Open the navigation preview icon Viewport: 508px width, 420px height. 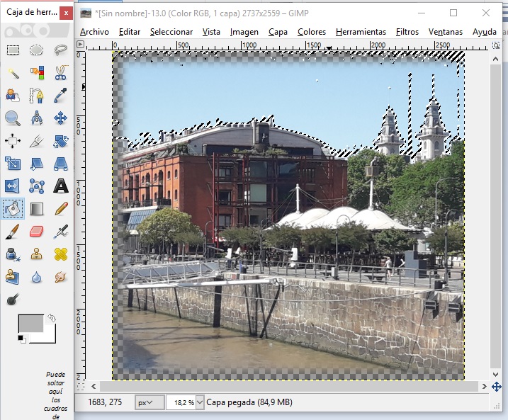click(497, 387)
